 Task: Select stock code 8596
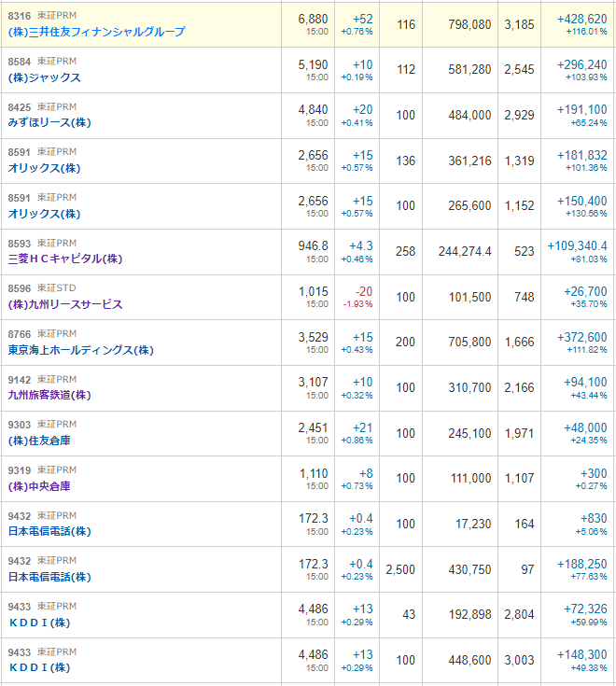pos(20,288)
